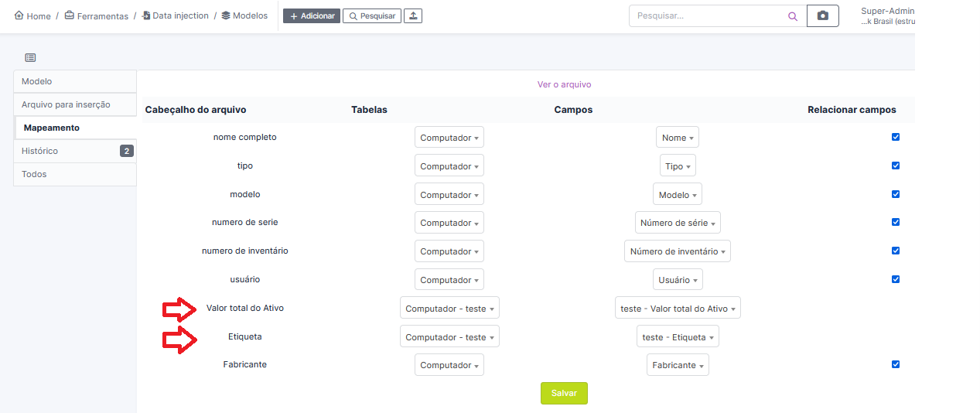Click the Ferramentas toolbox icon
This screenshot has height=413, width=980.
pos(70,15)
